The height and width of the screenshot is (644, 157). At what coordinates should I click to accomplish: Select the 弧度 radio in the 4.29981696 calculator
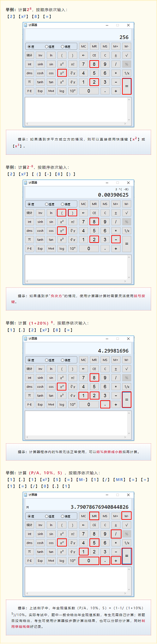[49, 360]
